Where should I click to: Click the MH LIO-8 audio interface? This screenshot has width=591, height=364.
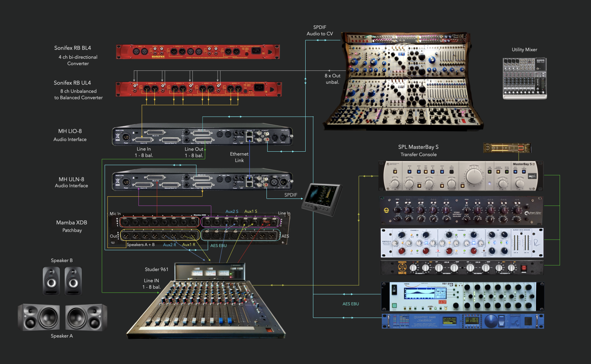[202, 136]
